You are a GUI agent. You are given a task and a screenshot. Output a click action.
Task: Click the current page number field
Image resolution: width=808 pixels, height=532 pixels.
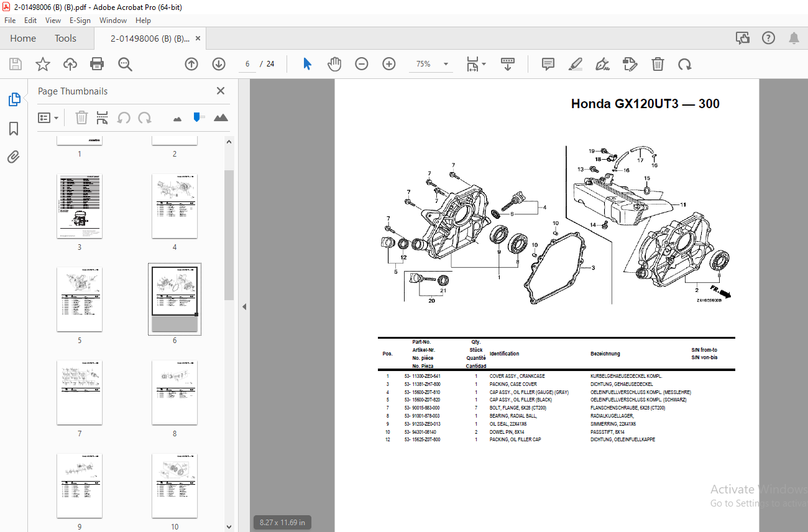247,64
